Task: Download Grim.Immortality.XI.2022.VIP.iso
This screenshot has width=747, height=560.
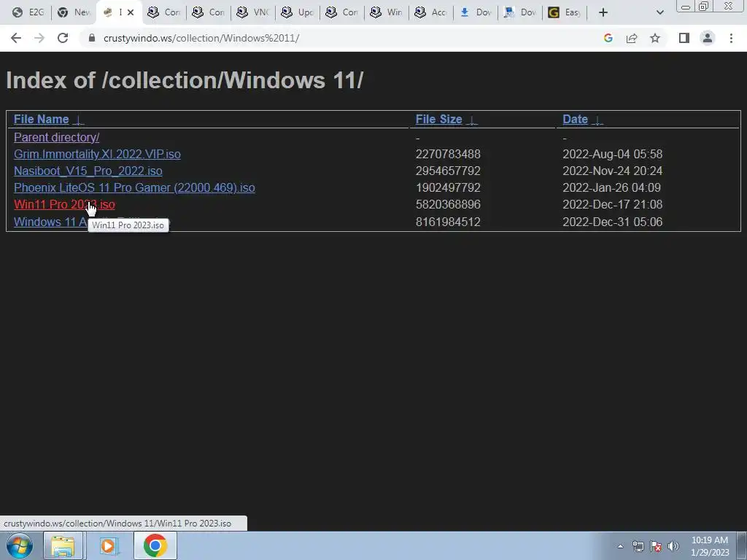Action: (x=97, y=154)
